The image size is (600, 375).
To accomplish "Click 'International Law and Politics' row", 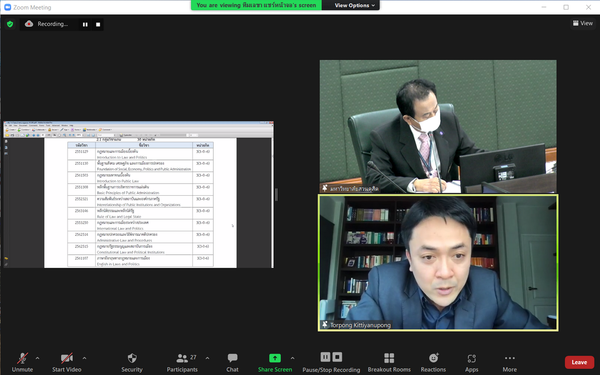I will [140, 225].
